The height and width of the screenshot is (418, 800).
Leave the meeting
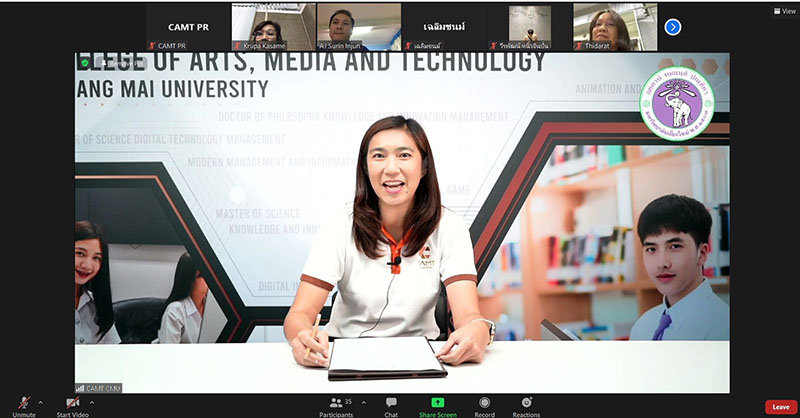pyautogui.click(x=781, y=407)
